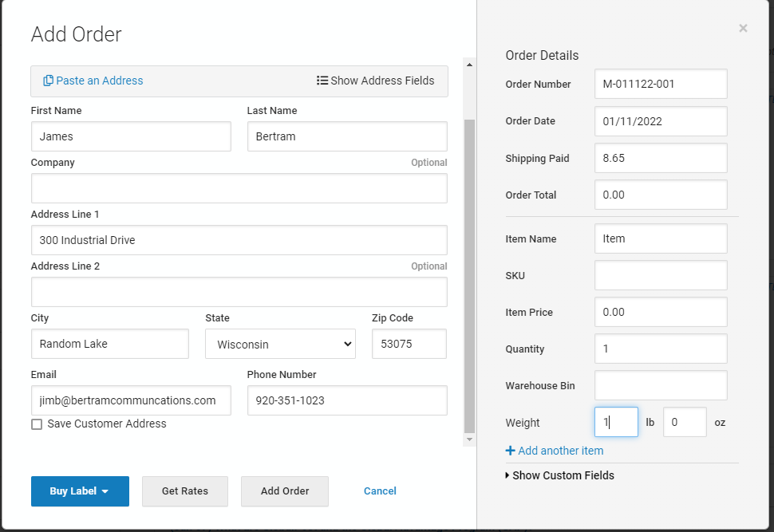Close the Add Order dialog with X
The width and height of the screenshot is (774, 532).
743,29
